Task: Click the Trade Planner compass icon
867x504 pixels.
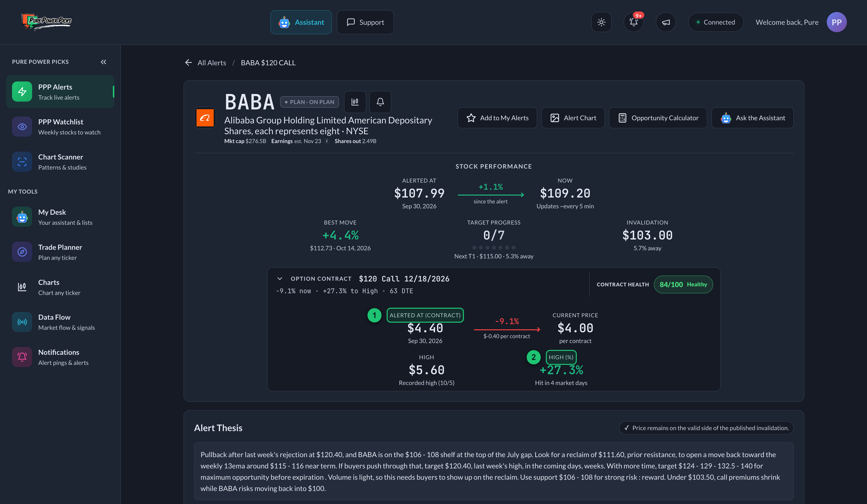Action: [22, 252]
